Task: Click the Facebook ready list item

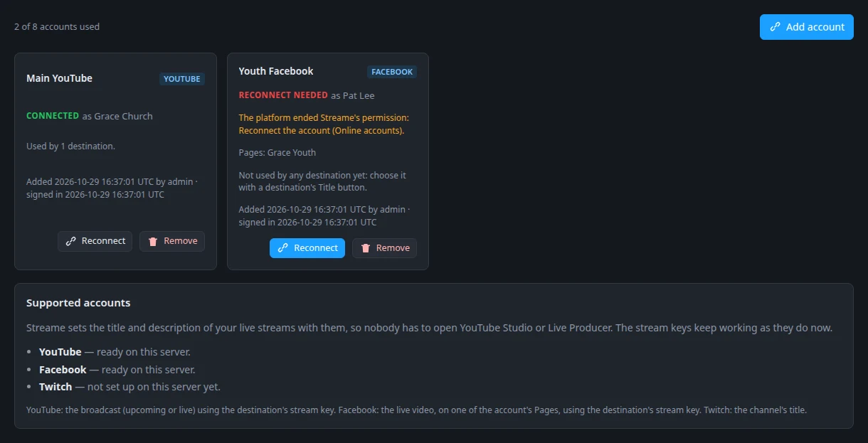Action: pyautogui.click(x=117, y=370)
